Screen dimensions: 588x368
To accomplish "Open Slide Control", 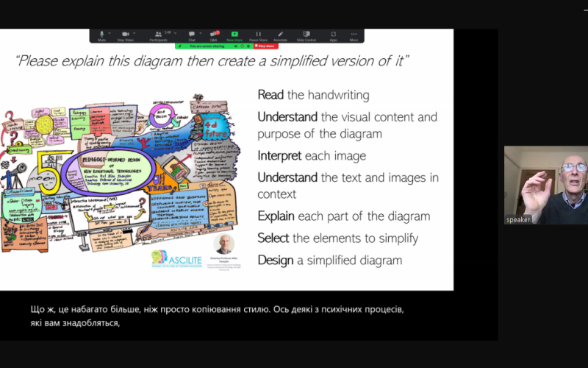I will click(x=306, y=35).
